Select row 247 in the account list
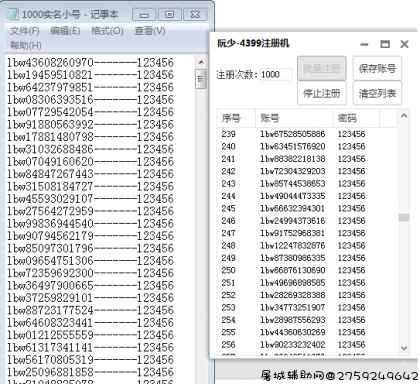 point(307,233)
